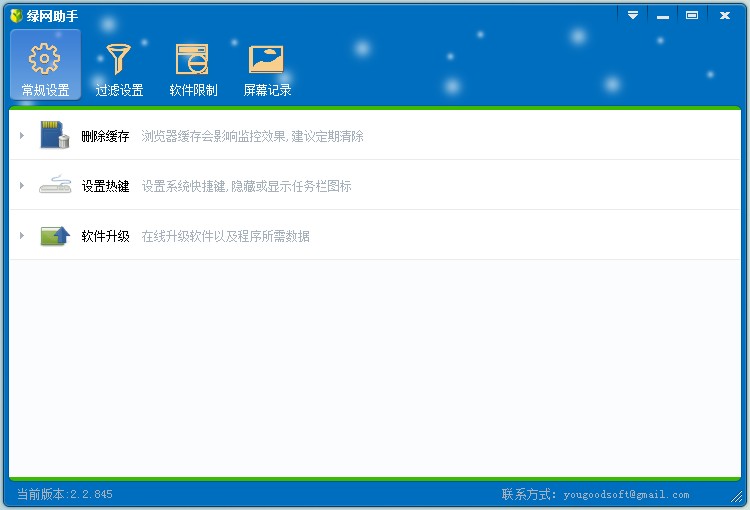Switch to the 常规设置 tab label
The image size is (750, 510).
(x=45, y=90)
